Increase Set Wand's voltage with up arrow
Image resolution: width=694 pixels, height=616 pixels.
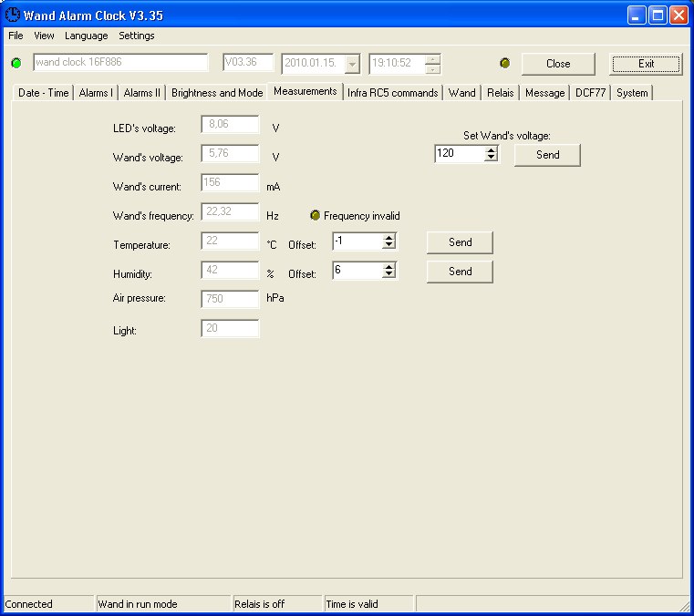point(491,150)
